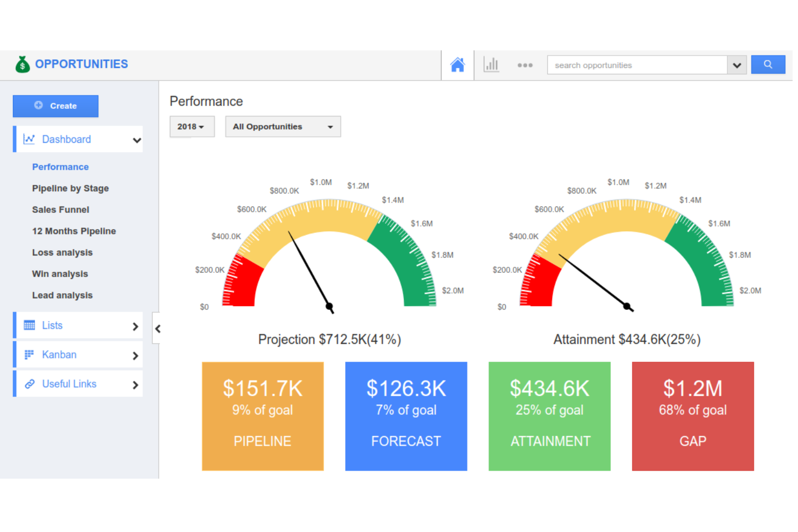
Task: Click the magnifying glass search icon
Action: coord(768,64)
